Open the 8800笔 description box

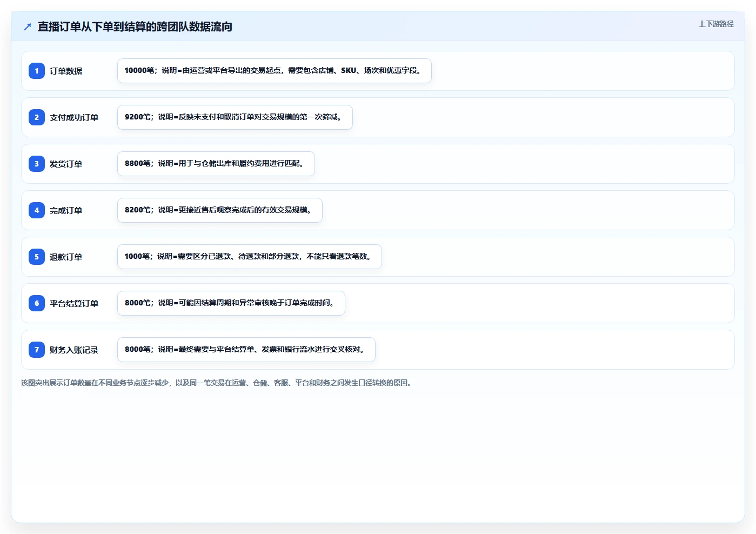pyautogui.click(x=216, y=164)
